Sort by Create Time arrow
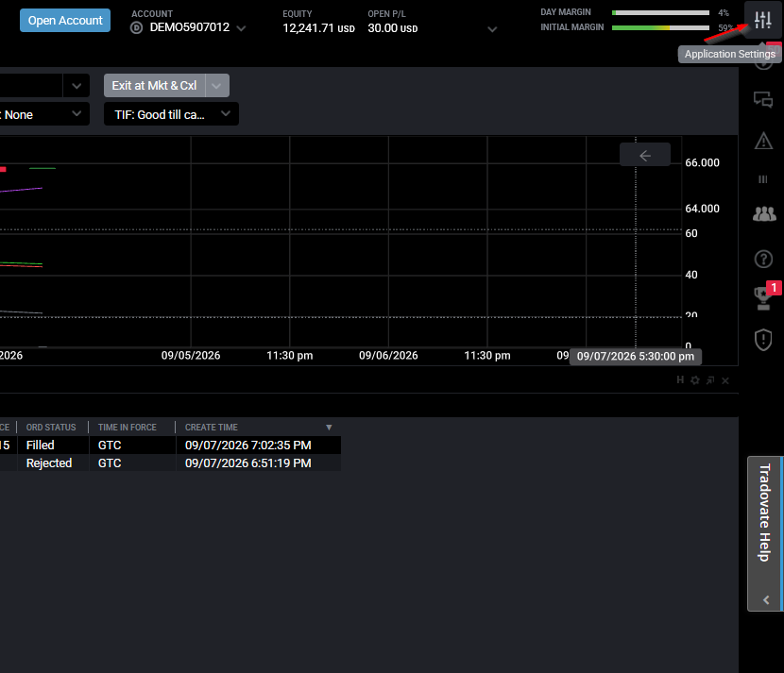 point(329,428)
